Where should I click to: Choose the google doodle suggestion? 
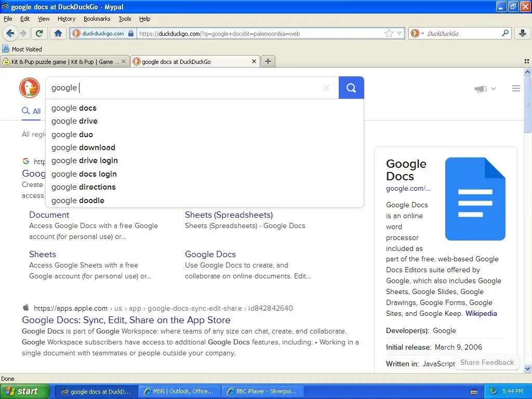tap(205, 201)
